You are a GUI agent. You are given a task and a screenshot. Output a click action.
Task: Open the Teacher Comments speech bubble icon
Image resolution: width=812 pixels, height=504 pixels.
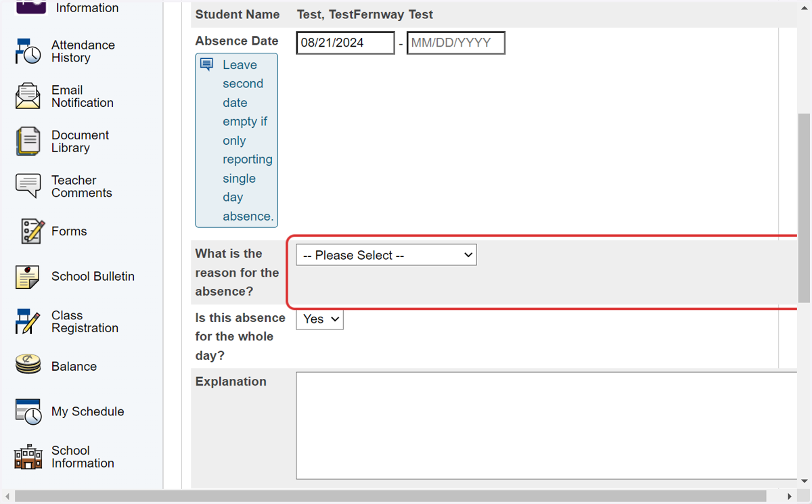28,186
